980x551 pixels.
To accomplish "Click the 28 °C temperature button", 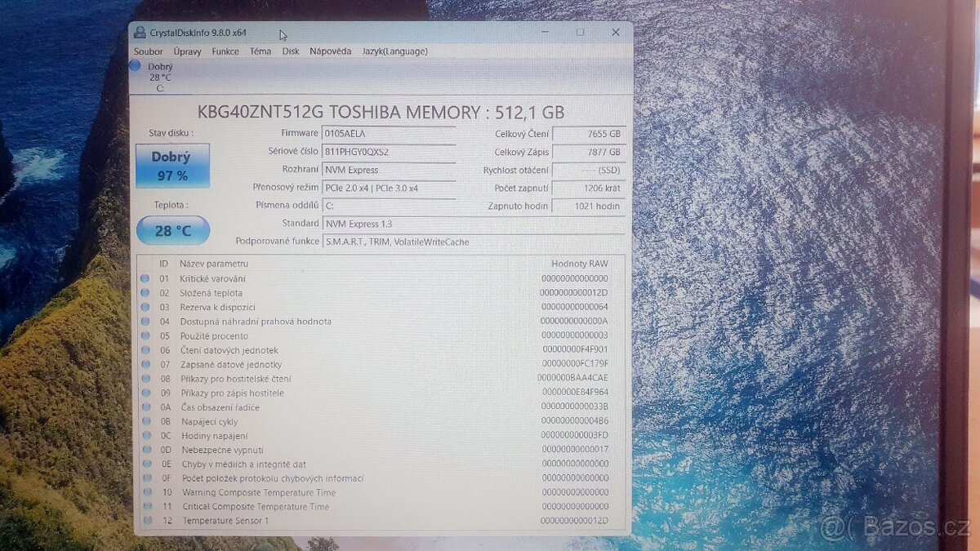I will pos(172,231).
